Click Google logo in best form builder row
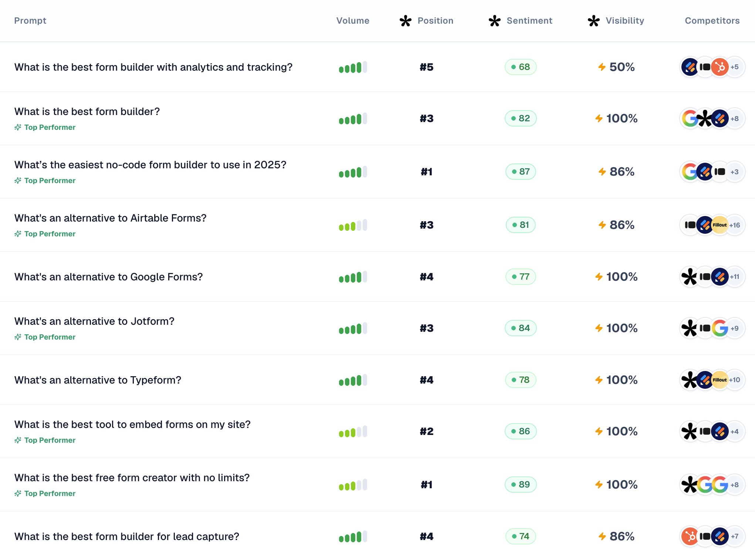This screenshot has width=755, height=560. [x=690, y=118]
